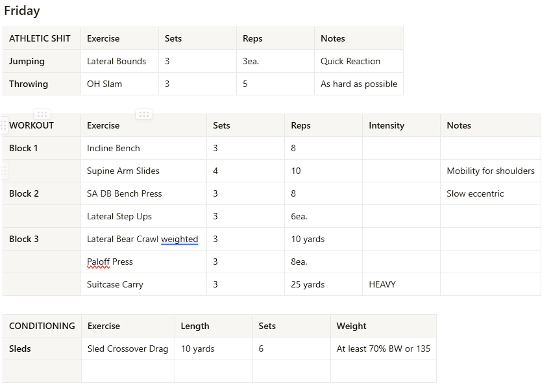Click the Friday page heading
The image size is (551, 392).
click(x=22, y=11)
